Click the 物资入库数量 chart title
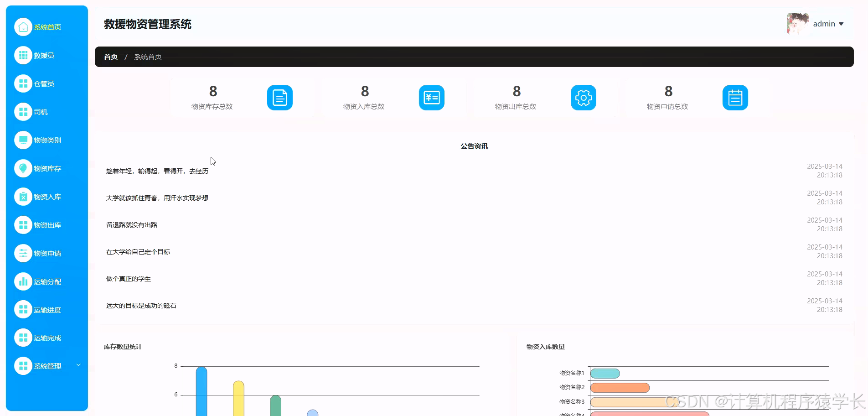Screen dimensions: 868x416 pyautogui.click(x=546, y=347)
